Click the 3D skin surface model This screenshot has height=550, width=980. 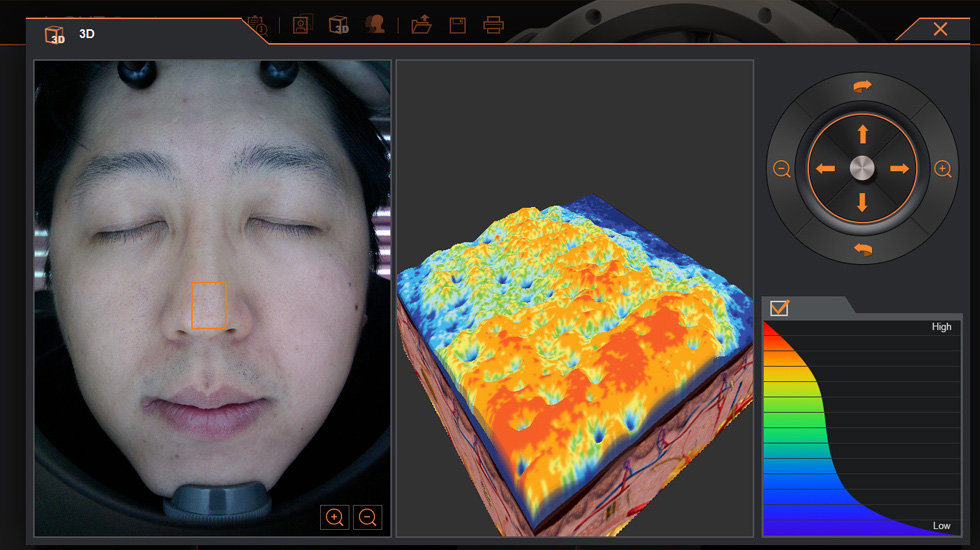point(575,366)
